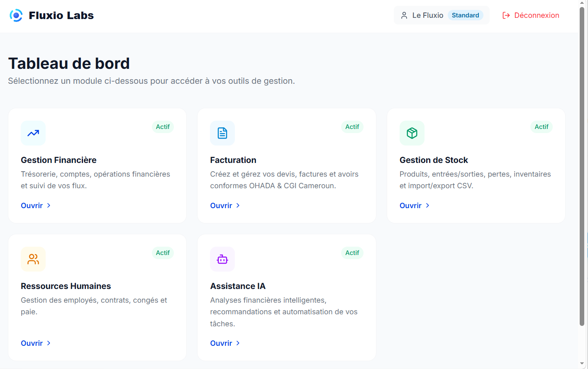Click the Ressources Humaines people icon

pyautogui.click(x=33, y=259)
